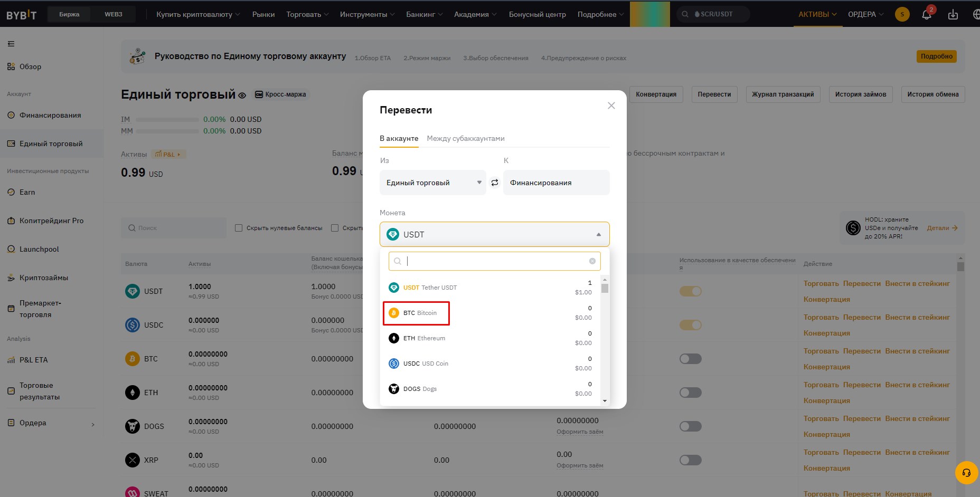Open Журнал транзакций

point(783,94)
